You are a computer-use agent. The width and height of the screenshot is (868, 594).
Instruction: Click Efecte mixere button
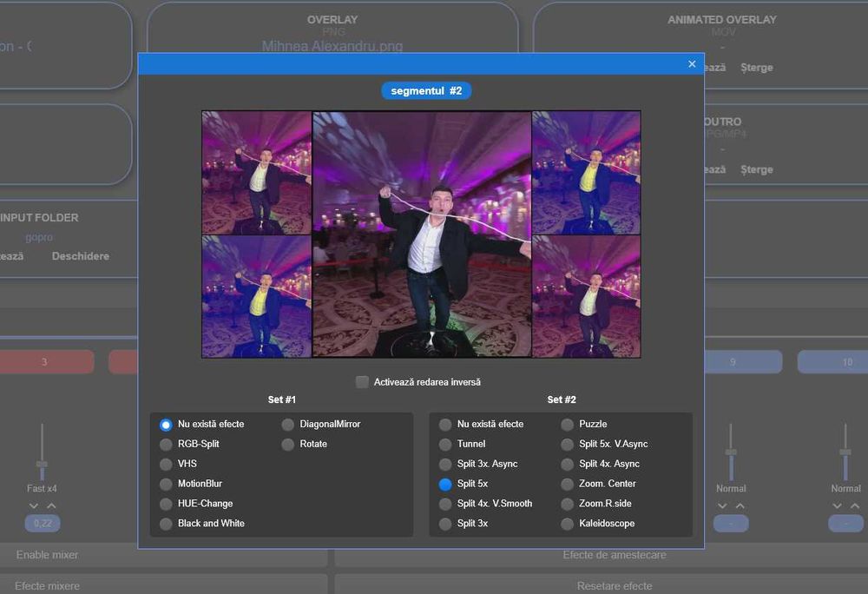click(x=163, y=585)
